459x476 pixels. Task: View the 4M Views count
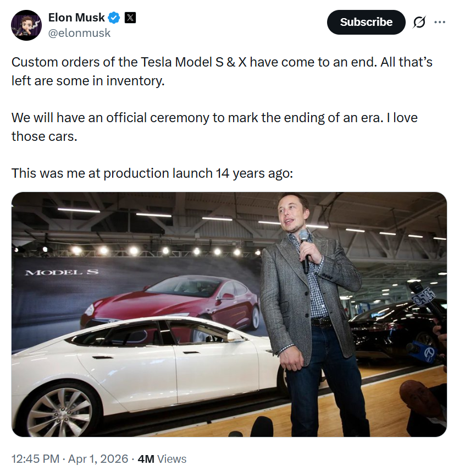click(x=162, y=458)
